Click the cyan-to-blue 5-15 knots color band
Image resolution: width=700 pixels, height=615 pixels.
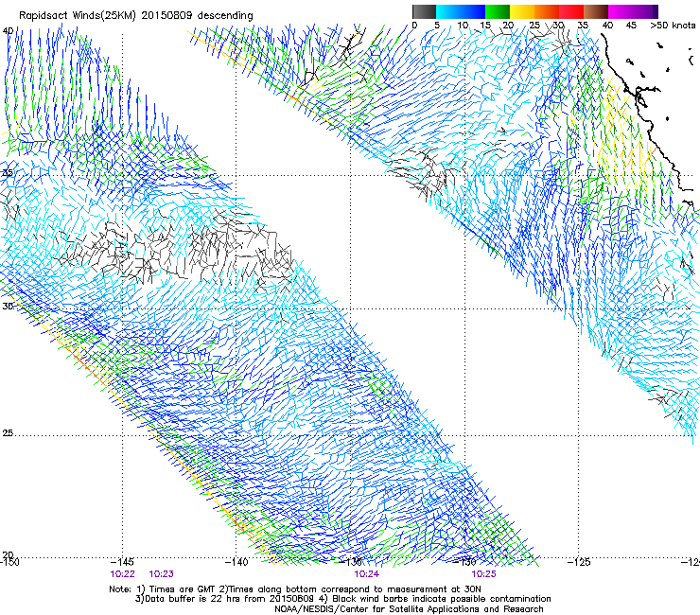(x=461, y=11)
